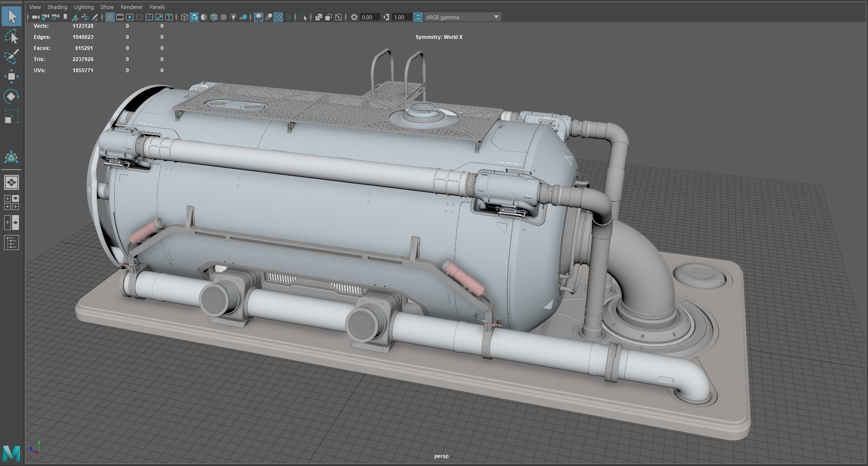Choose the Paint Selection tool

click(12, 56)
